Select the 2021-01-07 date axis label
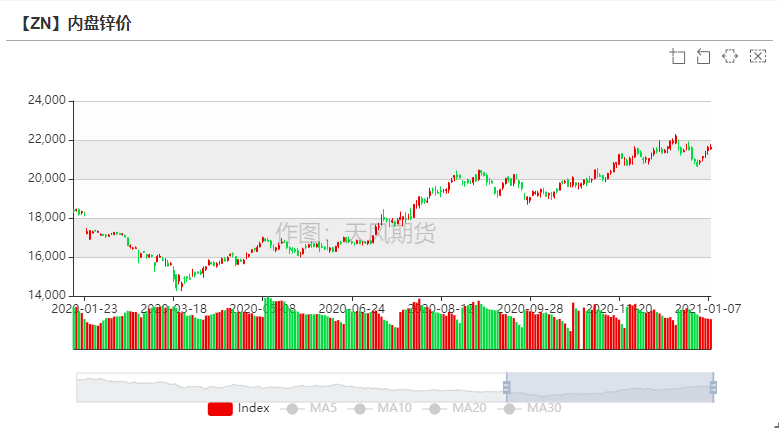This screenshot has width=779, height=431. 708,308
